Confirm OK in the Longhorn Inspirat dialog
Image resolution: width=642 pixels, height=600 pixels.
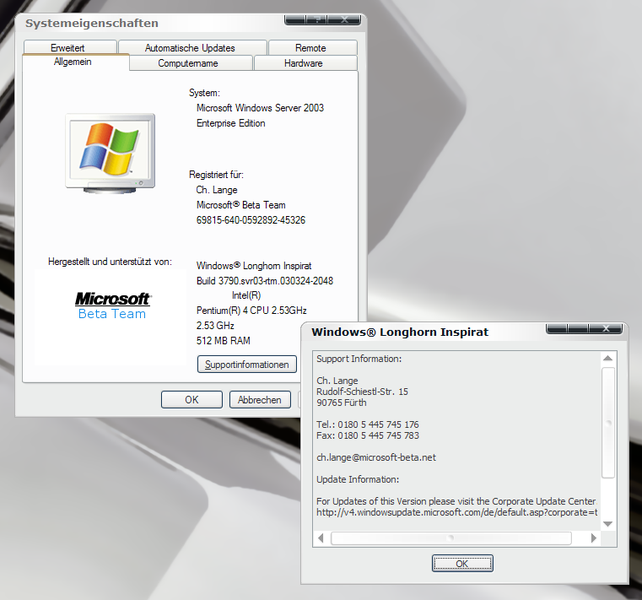pyautogui.click(x=462, y=564)
